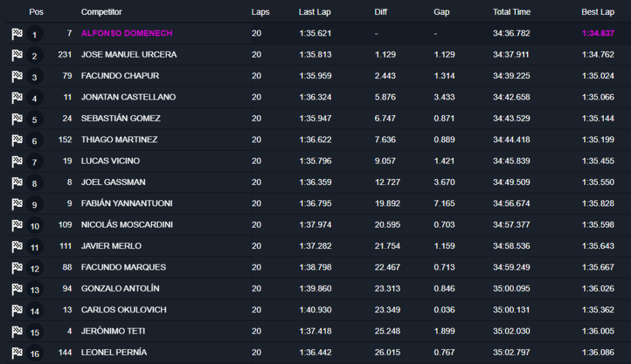The width and height of the screenshot is (631, 364).
Task: Sort by the Pos column header
Action: point(36,12)
